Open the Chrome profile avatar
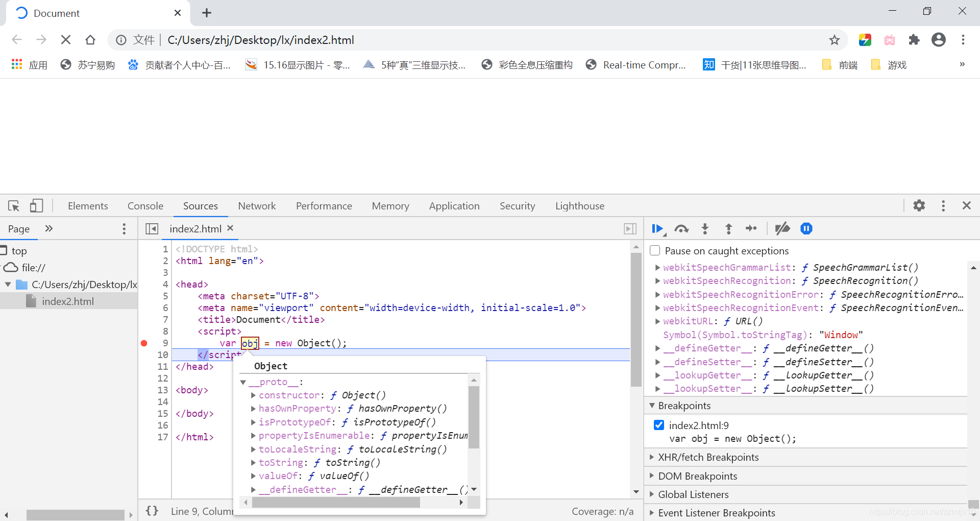The image size is (980, 521). pyautogui.click(x=939, y=40)
